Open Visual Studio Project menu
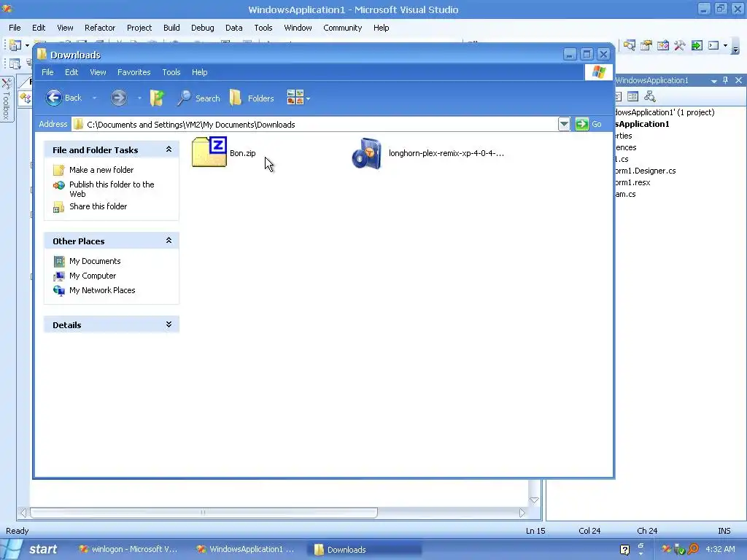 [139, 28]
